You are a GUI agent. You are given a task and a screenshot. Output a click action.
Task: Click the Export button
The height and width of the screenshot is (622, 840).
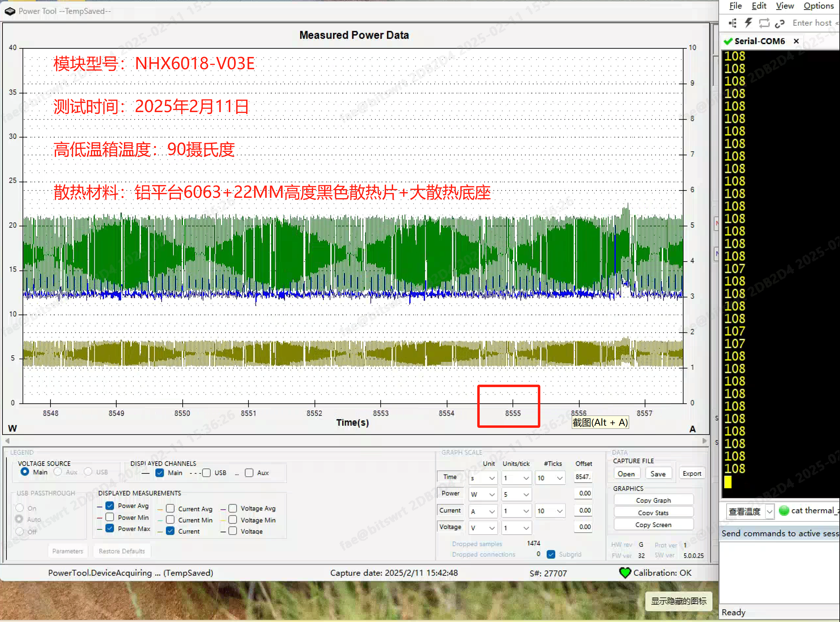tap(692, 474)
